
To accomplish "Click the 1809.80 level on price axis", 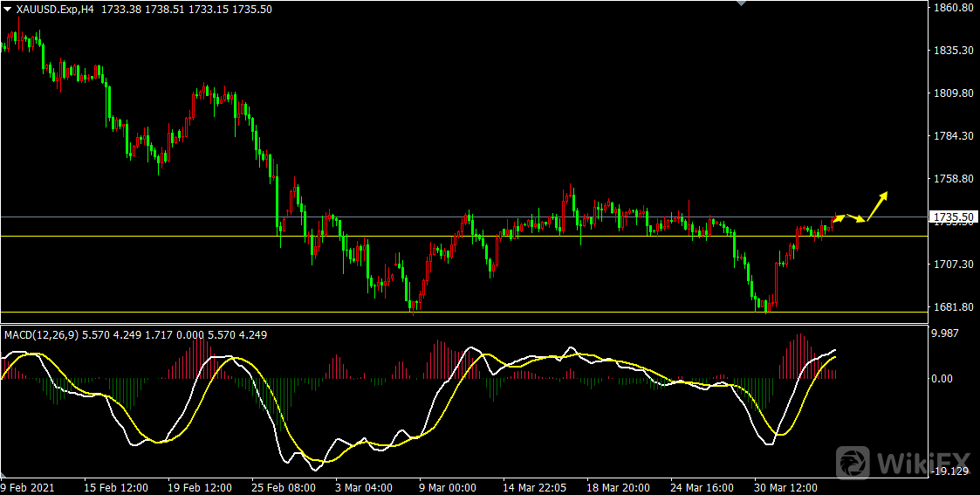I will click(x=953, y=93).
